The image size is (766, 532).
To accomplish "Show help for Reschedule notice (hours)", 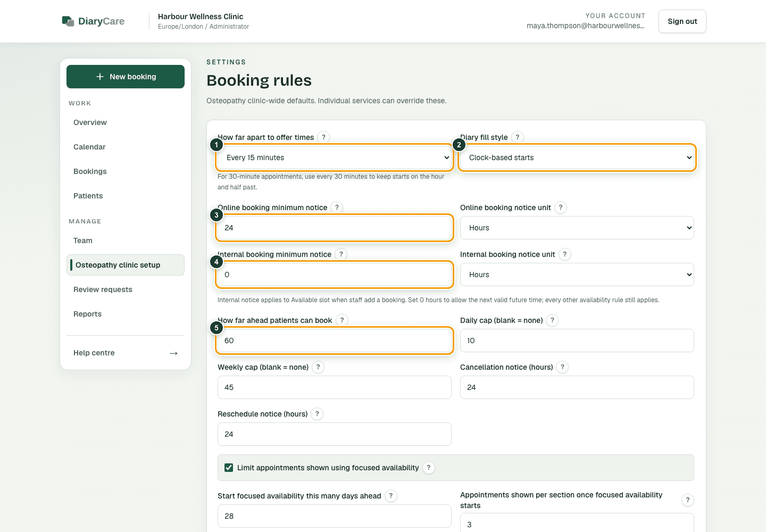I will point(317,414).
